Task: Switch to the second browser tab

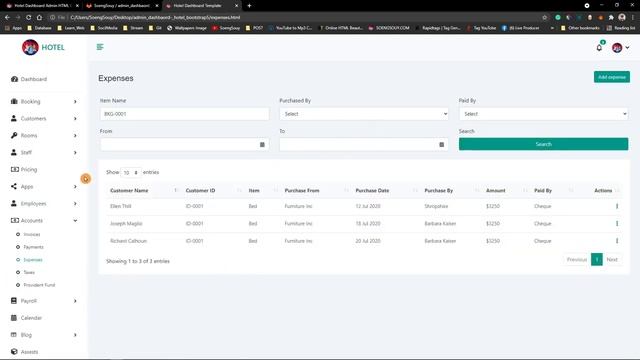Action: pos(122,6)
